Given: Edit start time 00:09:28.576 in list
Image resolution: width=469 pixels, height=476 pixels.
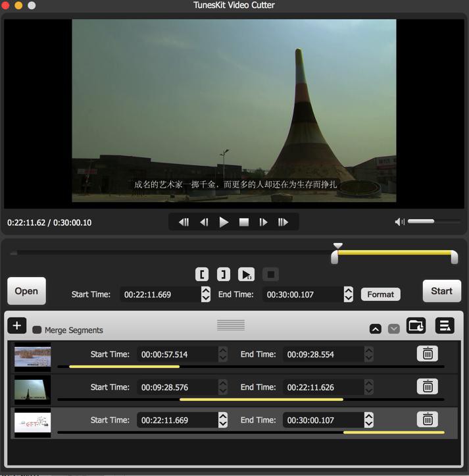Looking at the screenshot, I should (x=177, y=387).
